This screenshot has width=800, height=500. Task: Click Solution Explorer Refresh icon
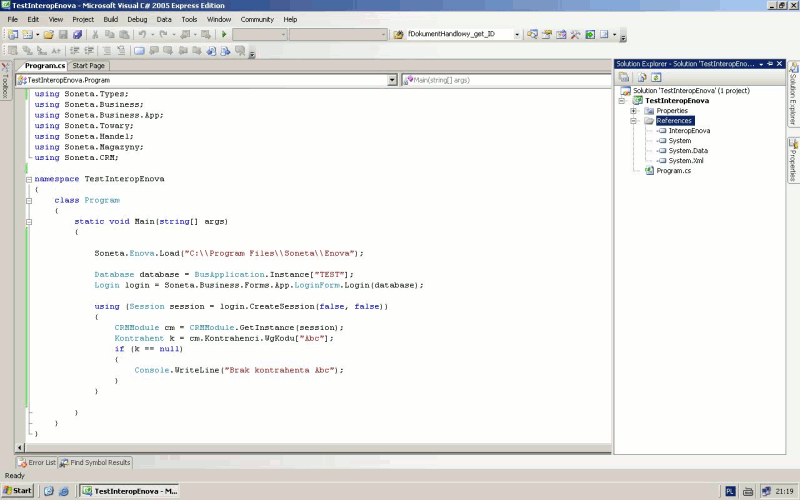coord(656,77)
